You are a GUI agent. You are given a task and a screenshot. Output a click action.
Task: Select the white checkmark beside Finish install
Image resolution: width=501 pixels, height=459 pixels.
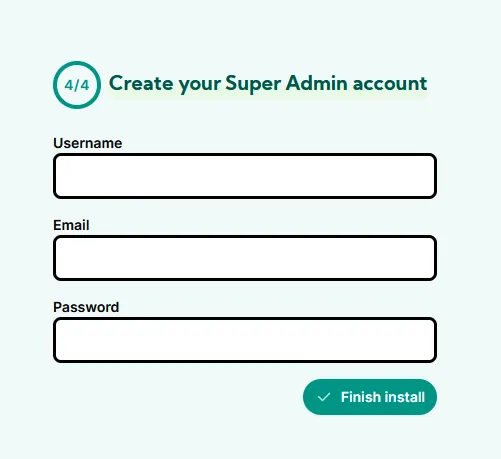coord(324,397)
